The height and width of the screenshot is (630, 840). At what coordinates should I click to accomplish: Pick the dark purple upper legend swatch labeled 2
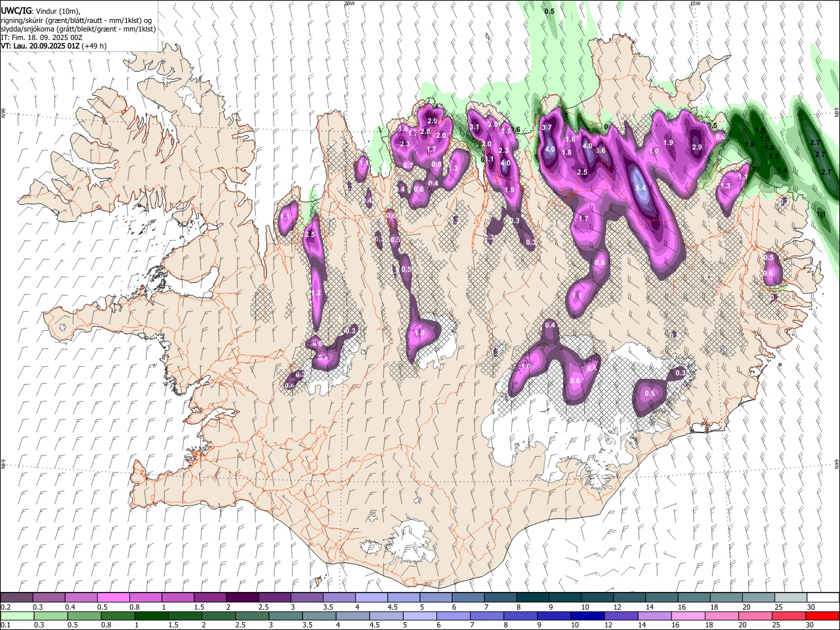241,598
